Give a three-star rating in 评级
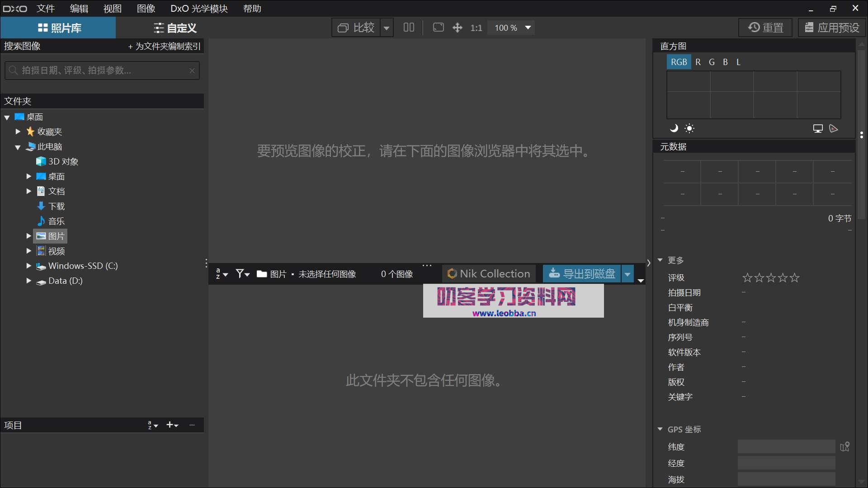The image size is (868, 488). (x=770, y=278)
